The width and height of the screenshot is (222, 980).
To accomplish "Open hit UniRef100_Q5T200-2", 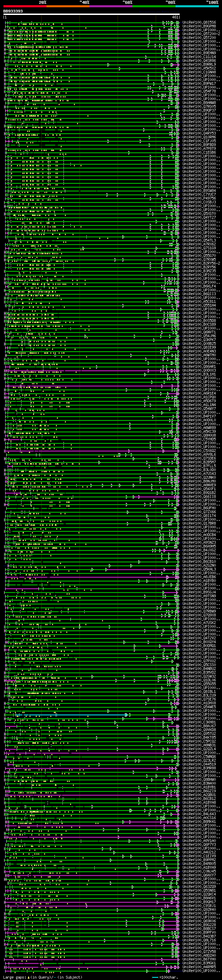I will (x=201, y=34).
